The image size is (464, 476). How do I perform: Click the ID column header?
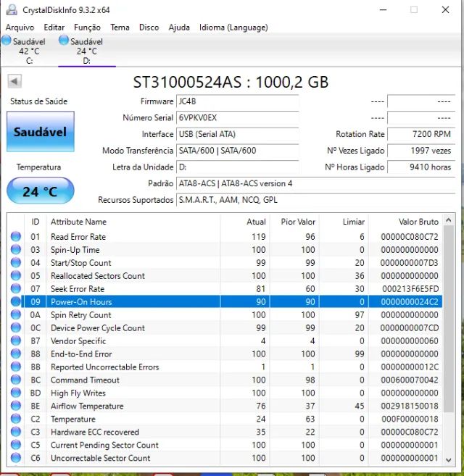[x=36, y=222]
